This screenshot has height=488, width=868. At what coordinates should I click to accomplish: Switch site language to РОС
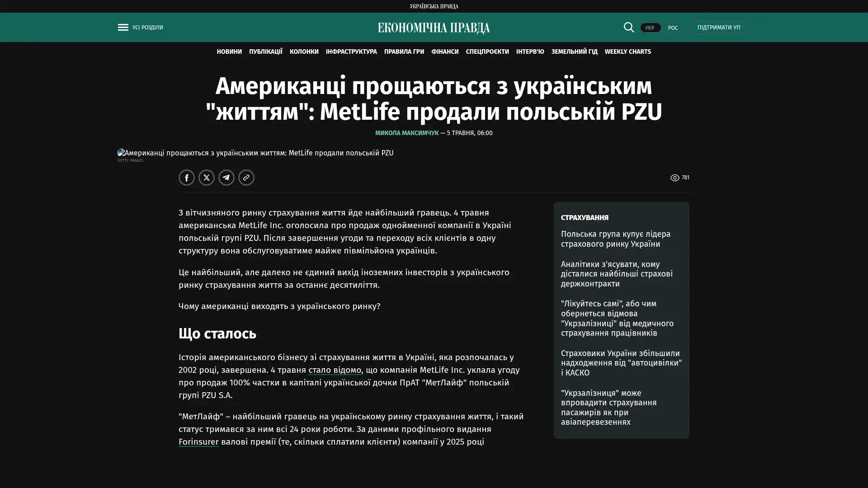[x=673, y=28]
